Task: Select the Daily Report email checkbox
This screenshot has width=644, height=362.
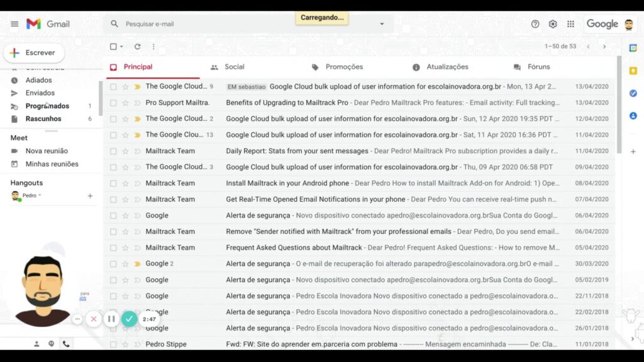Action: pos(113,151)
